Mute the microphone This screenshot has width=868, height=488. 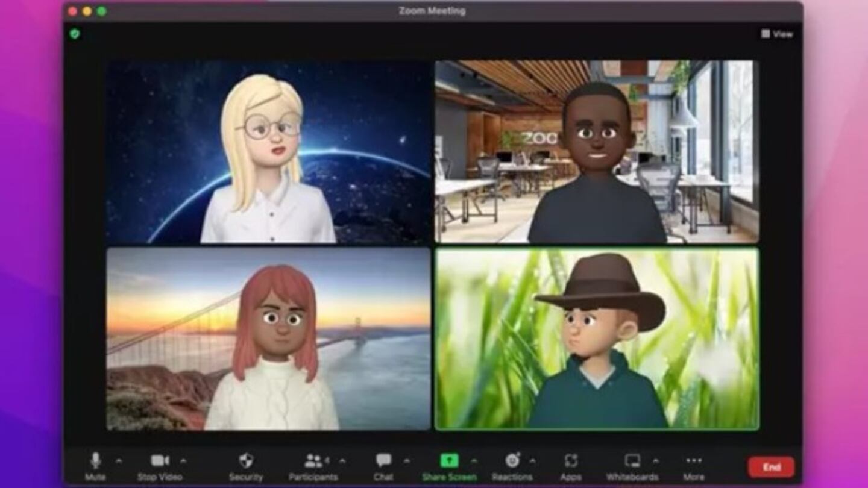(x=95, y=466)
